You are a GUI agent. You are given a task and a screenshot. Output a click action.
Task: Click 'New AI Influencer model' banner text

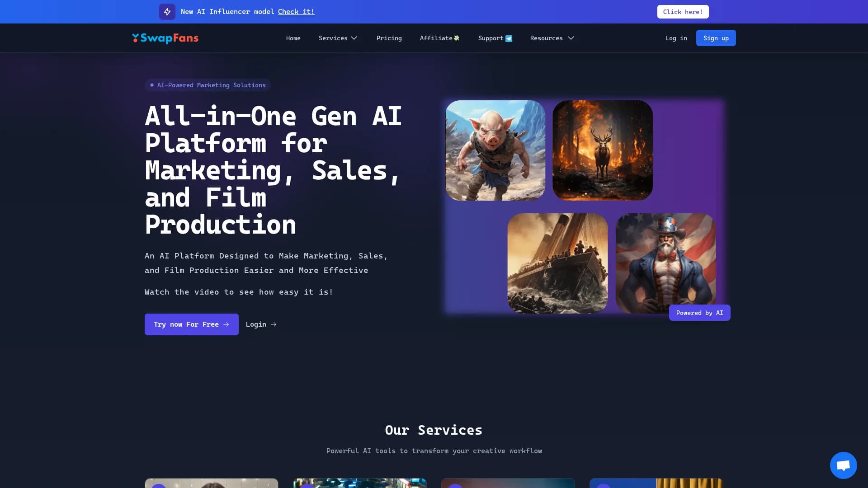(x=227, y=12)
